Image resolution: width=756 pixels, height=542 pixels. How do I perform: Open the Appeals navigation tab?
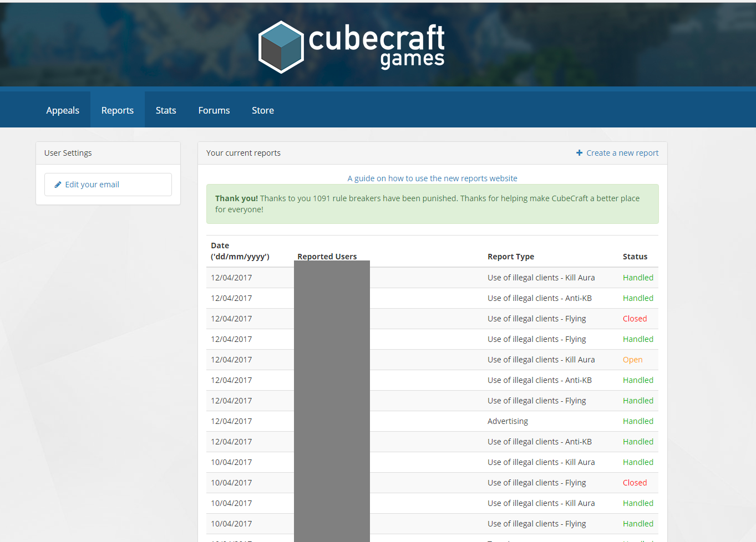point(63,110)
